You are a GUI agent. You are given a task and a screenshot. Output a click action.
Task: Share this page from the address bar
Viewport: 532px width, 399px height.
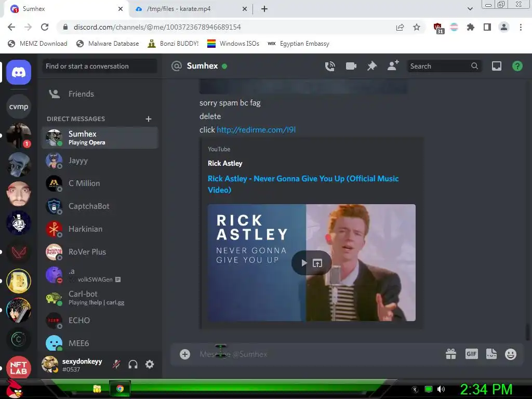point(400,27)
